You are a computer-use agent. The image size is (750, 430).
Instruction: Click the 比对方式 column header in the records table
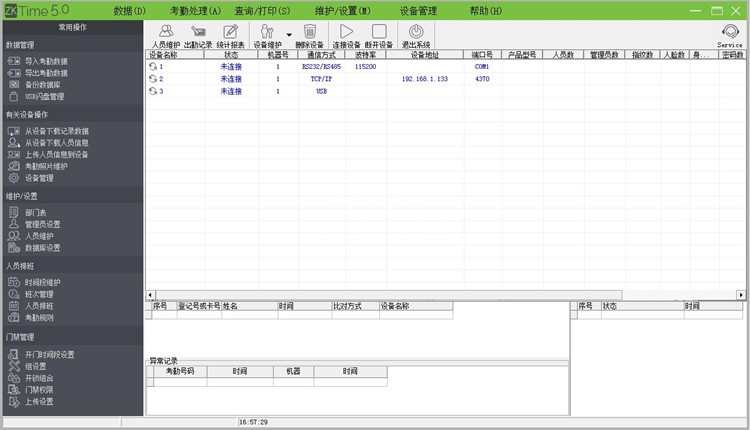point(355,306)
